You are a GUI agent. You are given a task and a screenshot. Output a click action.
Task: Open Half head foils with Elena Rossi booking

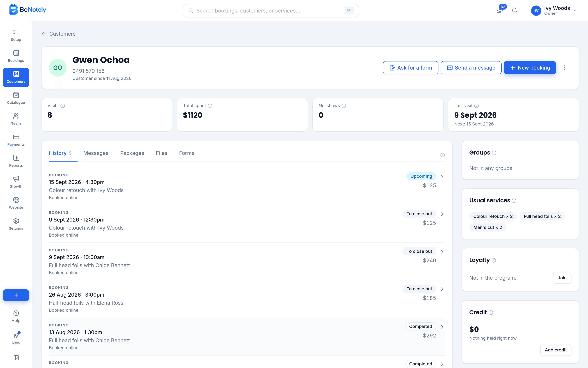click(247, 299)
